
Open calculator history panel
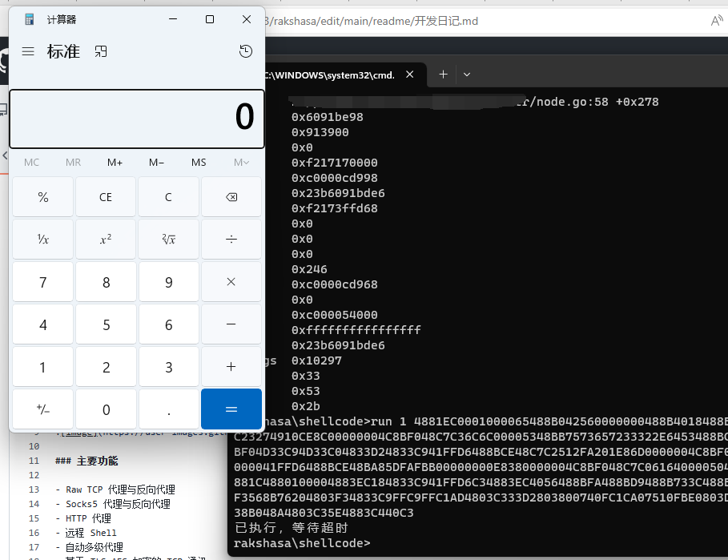point(246,51)
